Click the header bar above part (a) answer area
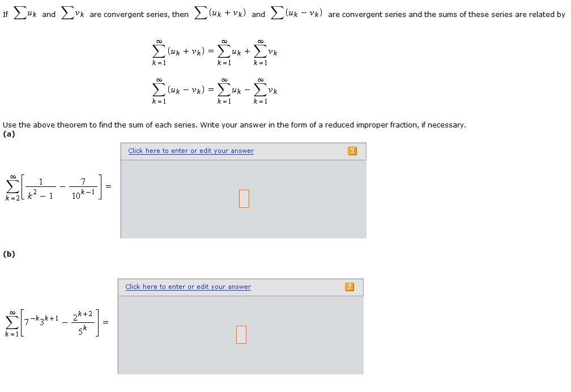 244,151
